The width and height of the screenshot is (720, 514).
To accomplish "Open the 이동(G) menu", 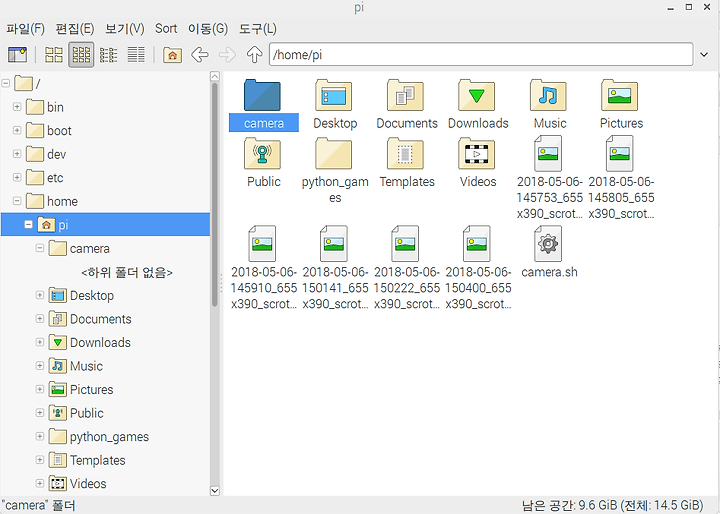I will 208,29.
